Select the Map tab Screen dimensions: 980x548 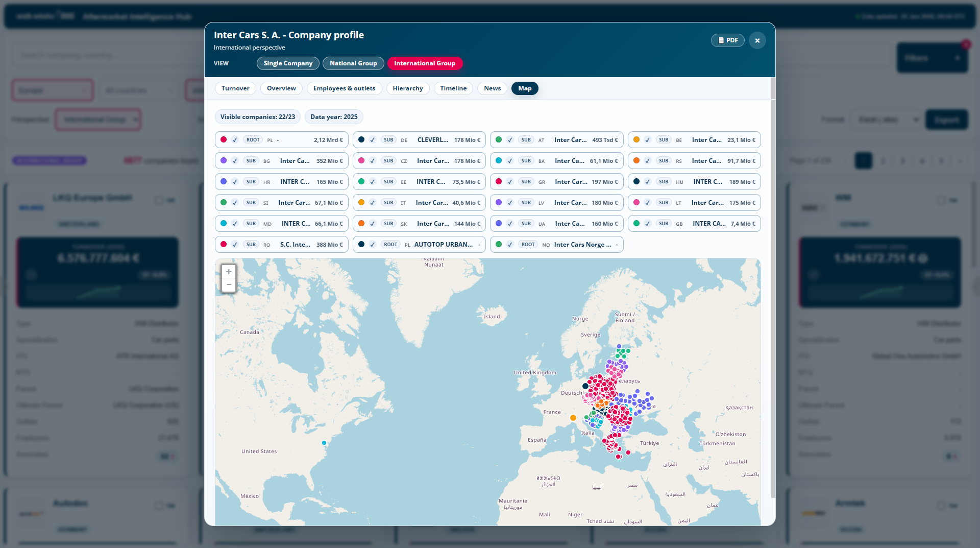click(x=525, y=88)
